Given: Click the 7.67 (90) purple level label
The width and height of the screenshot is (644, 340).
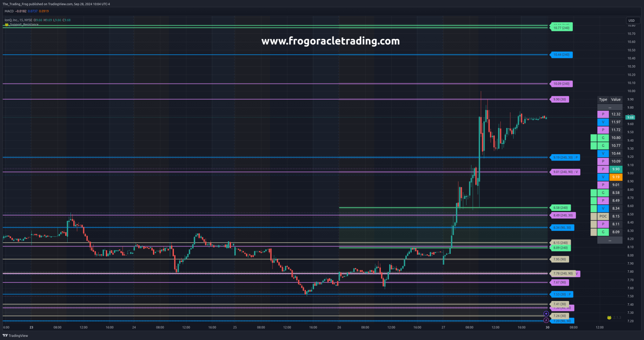Looking at the screenshot, I should click(559, 282).
